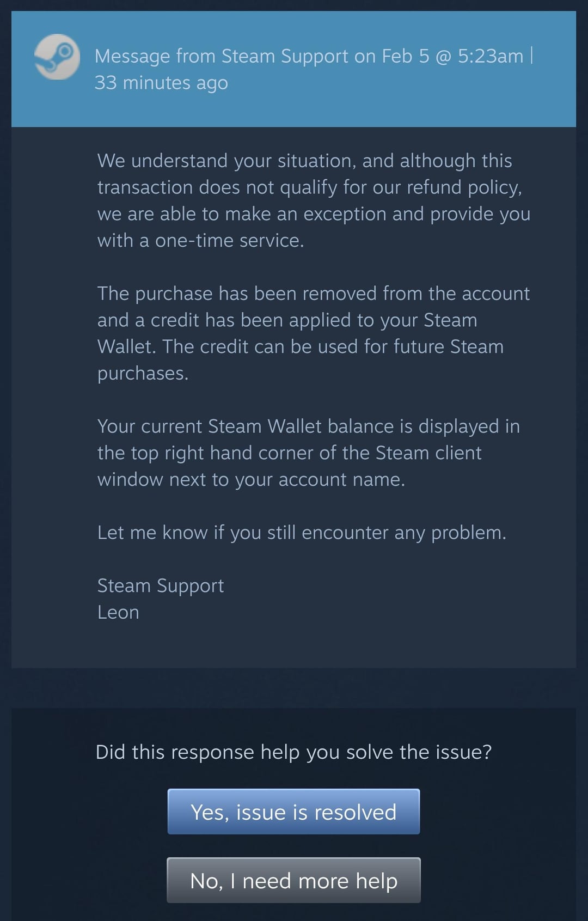Click the Steam Support avatar icon
The image size is (588, 921).
pyautogui.click(x=57, y=57)
